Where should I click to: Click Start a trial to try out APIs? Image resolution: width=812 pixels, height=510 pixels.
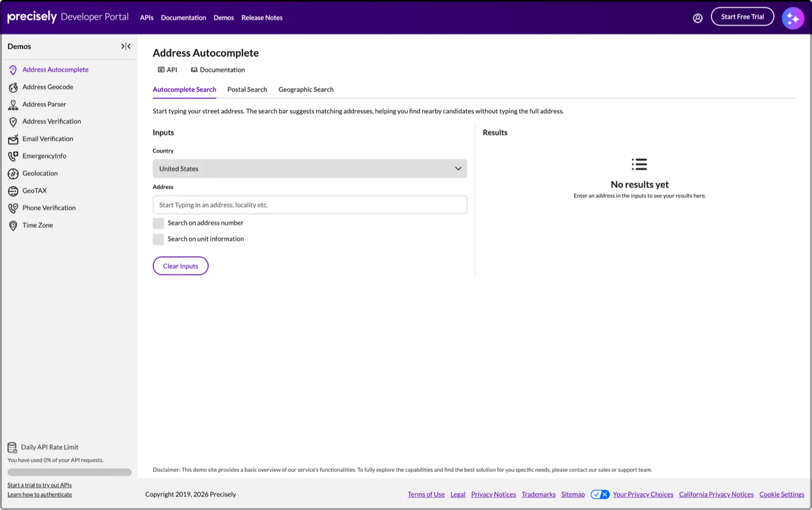[x=40, y=485]
